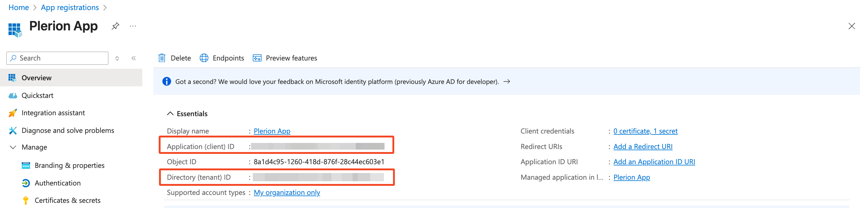Select the Object ID value
Image resolution: width=868 pixels, height=208 pixels.
pos(319,162)
